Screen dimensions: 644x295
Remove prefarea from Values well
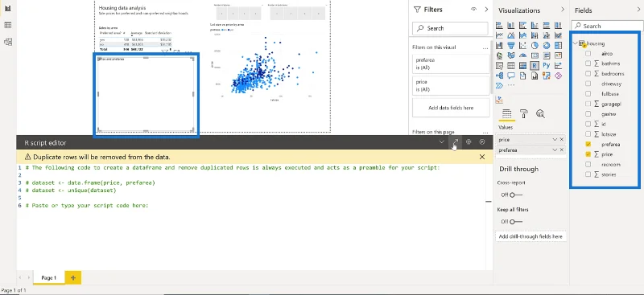[561, 150]
